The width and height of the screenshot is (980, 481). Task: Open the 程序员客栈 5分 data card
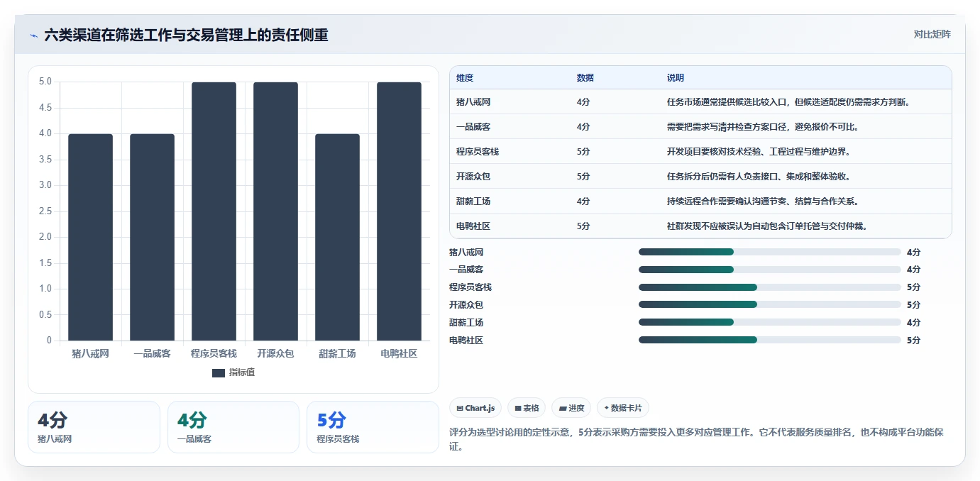point(373,426)
